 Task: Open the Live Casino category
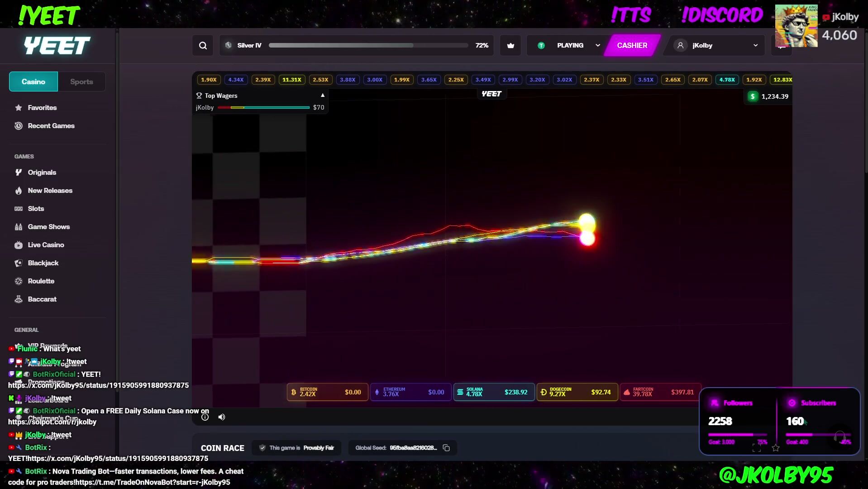[x=46, y=245]
